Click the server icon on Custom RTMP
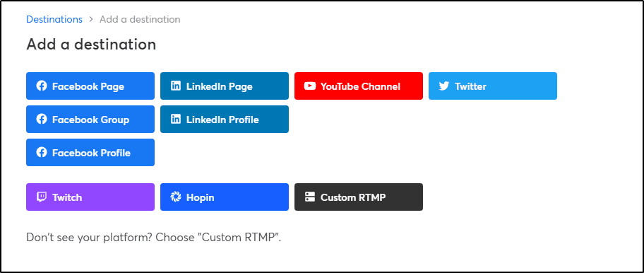The height and width of the screenshot is (273, 644). [310, 197]
